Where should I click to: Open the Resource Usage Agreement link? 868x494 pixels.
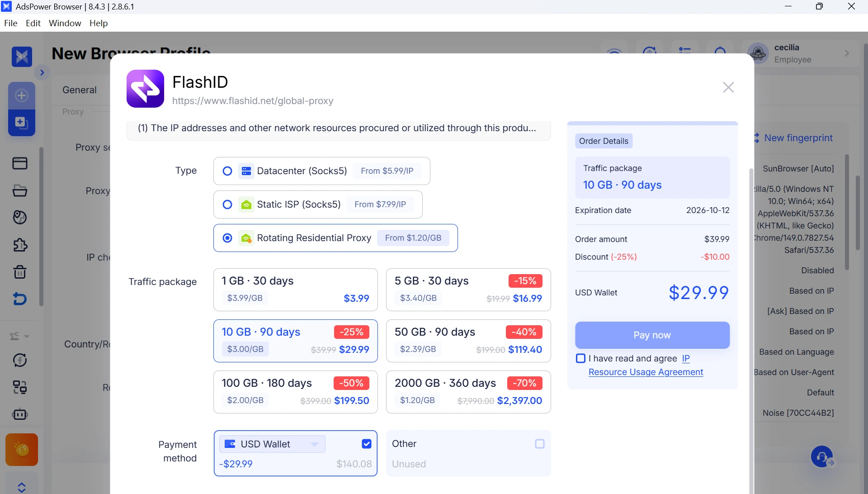pos(646,372)
